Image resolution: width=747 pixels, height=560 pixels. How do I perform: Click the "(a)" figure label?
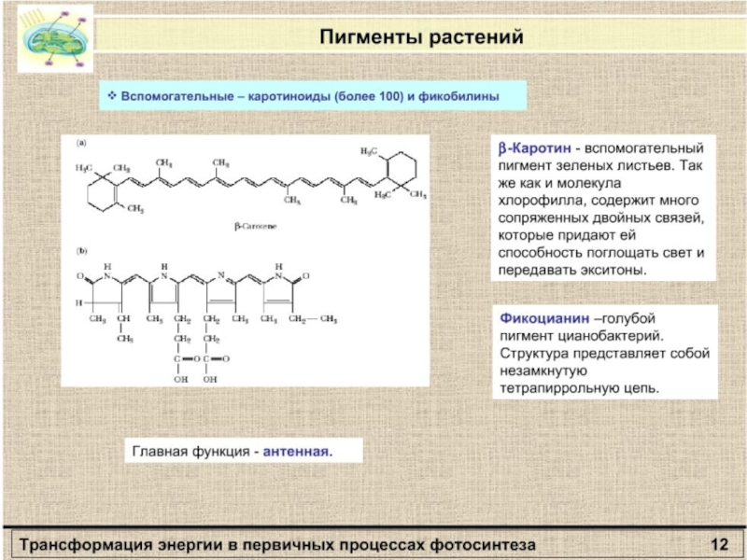click(x=81, y=143)
